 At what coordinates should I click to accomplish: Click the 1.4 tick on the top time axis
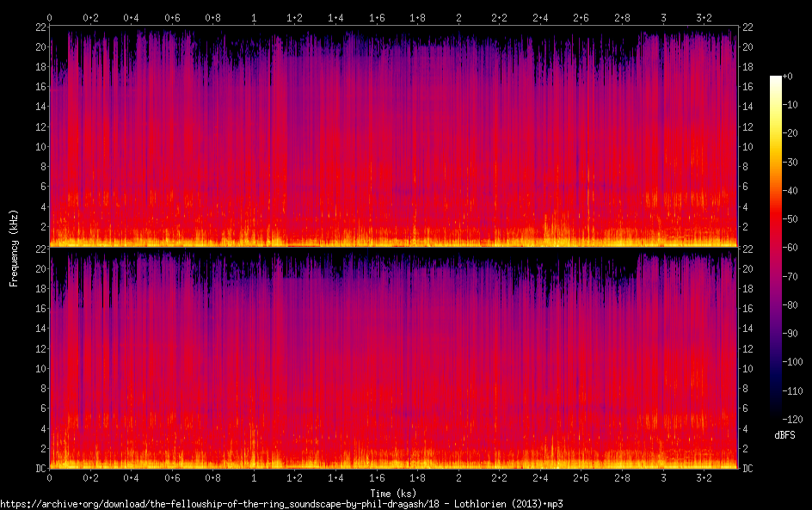point(335,17)
